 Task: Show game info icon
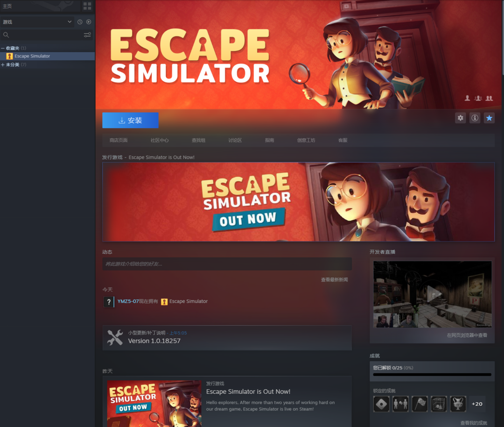click(x=475, y=118)
